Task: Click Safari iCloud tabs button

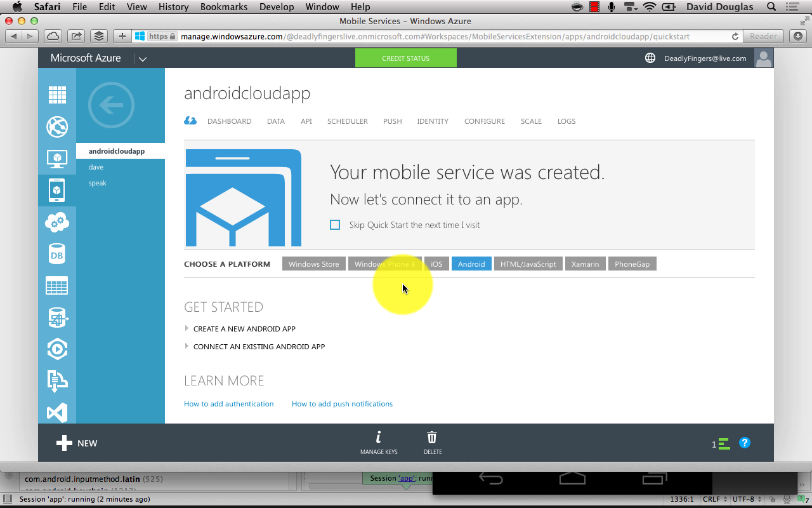Action: 53,36
